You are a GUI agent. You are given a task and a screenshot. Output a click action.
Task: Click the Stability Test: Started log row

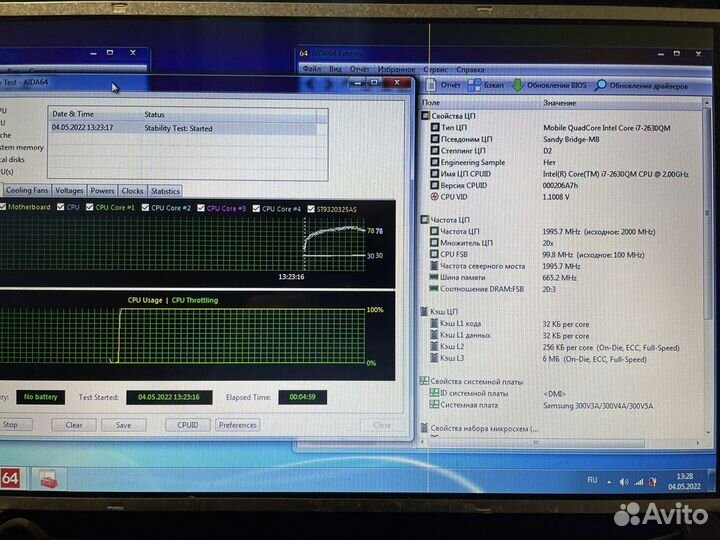pyautogui.click(x=184, y=128)
